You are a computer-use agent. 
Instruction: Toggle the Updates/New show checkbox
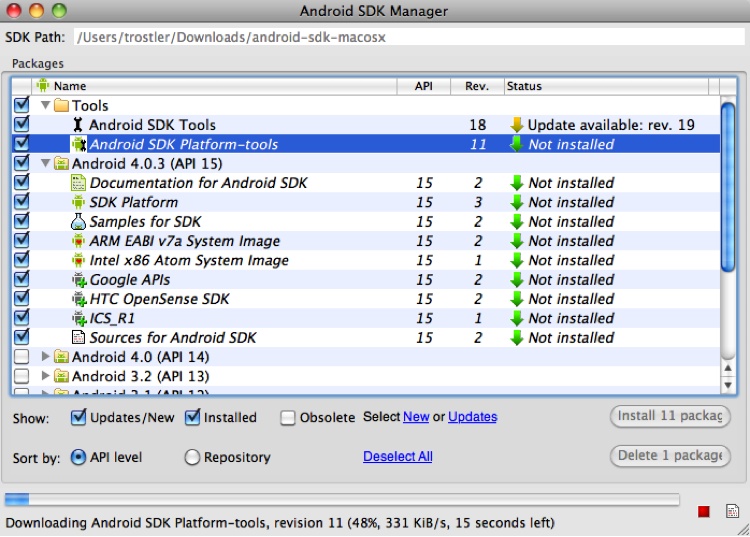click(78, 417)
